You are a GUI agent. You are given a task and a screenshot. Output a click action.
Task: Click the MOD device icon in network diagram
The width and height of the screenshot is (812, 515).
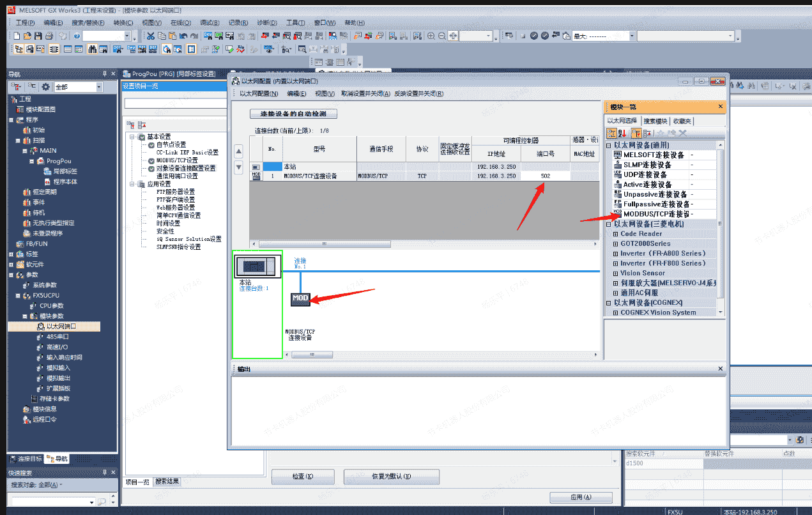pyautogui.click(x=300, y=298)
